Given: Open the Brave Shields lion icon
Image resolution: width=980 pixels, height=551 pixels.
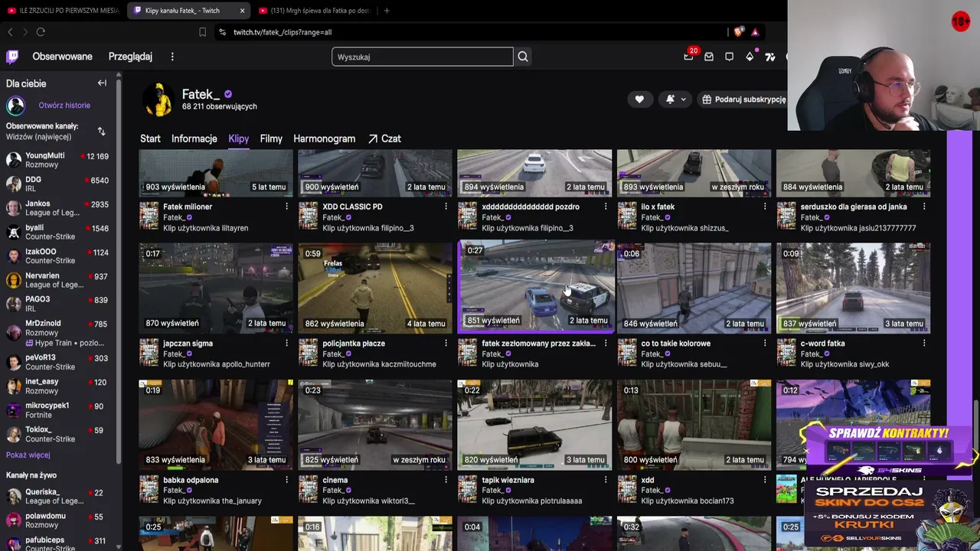Looking at the screenshot, I should coord(738,32).
